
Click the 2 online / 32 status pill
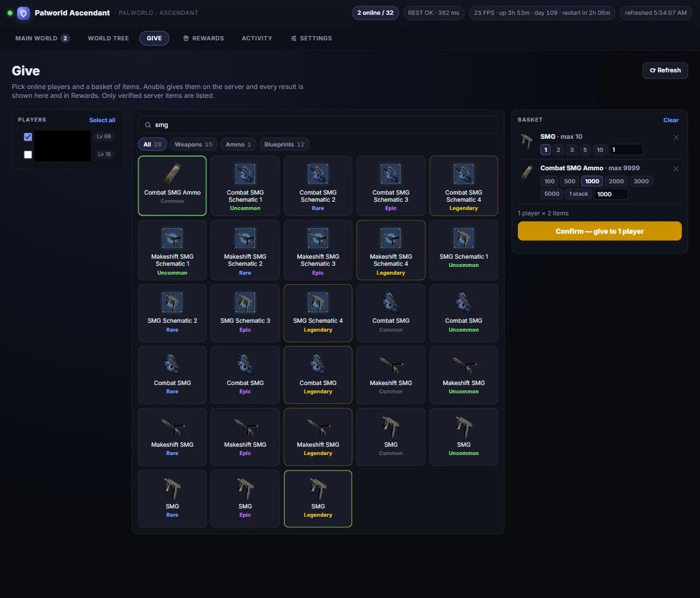375,13
